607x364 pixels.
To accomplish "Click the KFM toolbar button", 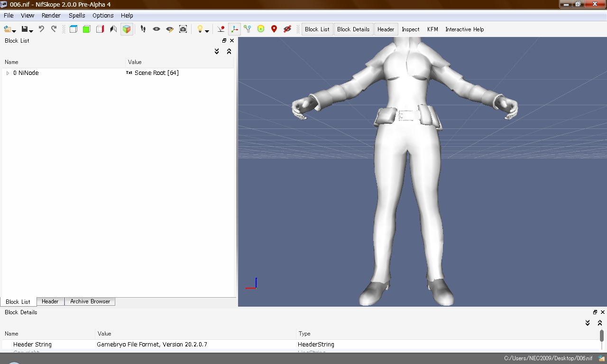I will point(432,29).
